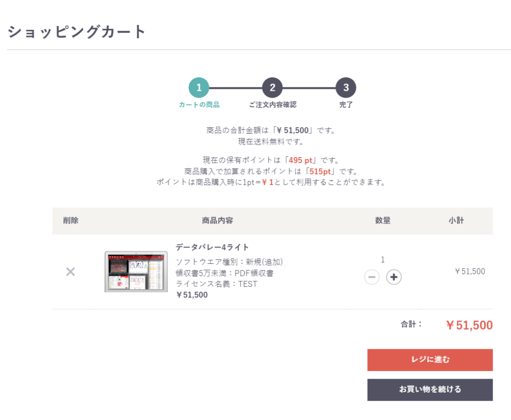511x420 pixels.
Task: Click the step 3 circle
Action: (x=346, y=88)
